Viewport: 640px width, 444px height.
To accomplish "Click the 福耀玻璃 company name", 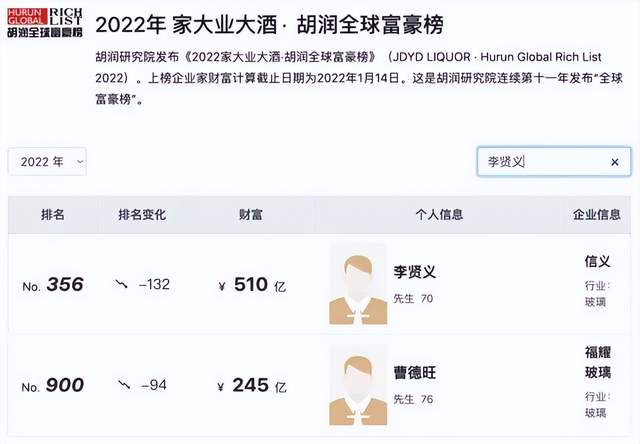I will pos(597,362).
